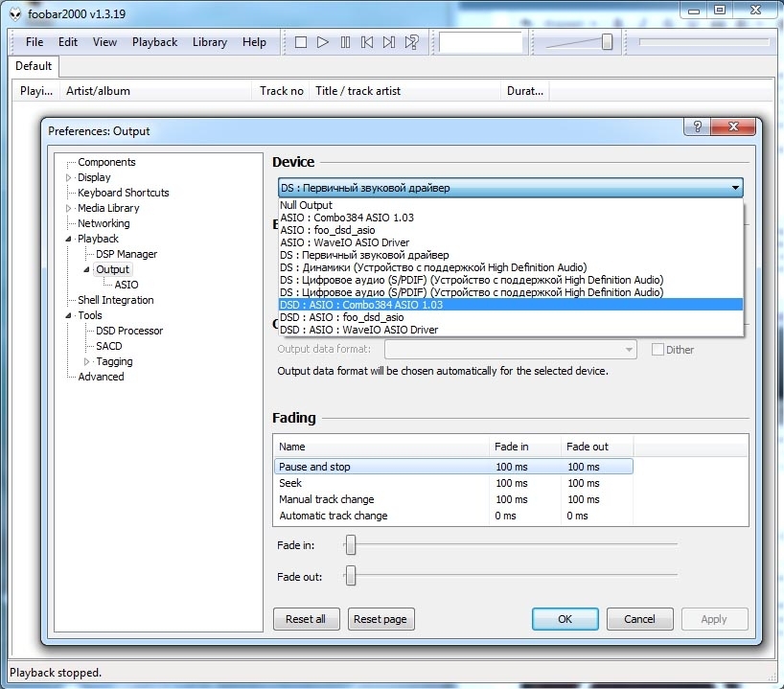Screen dimensions: 784x689
Task: Click the Pause button in toolbar
Action: pyautogui.click(x=345, y=42)
